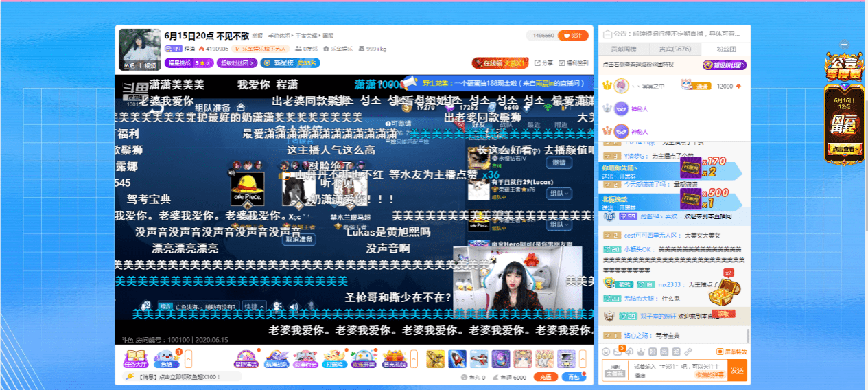Open the 背包 backpack button
Viewport: 868px width, 390px height.
574,377
